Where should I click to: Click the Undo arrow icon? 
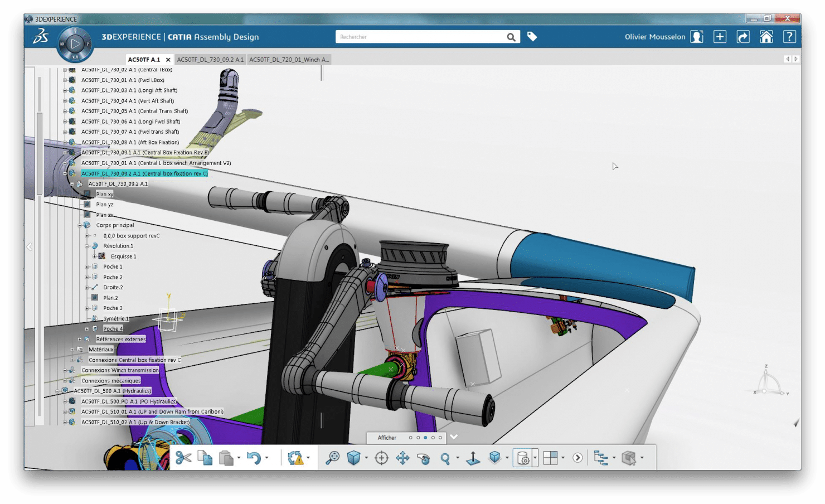[x=254, y=458]
